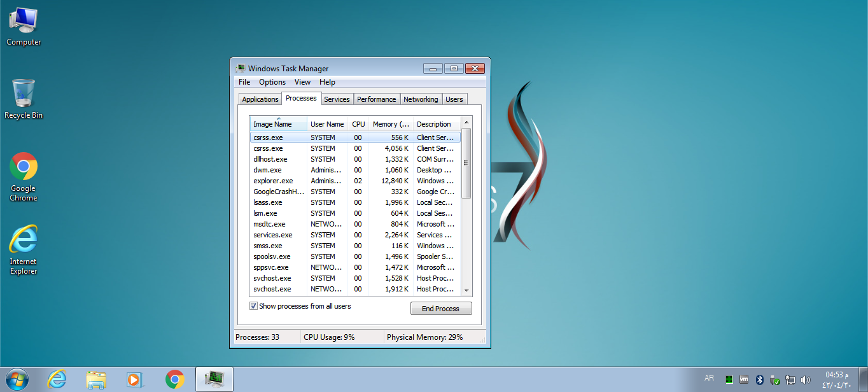Sort by the Image Name column header
This screenshot has height=392, width=868.
coord(278,124)
